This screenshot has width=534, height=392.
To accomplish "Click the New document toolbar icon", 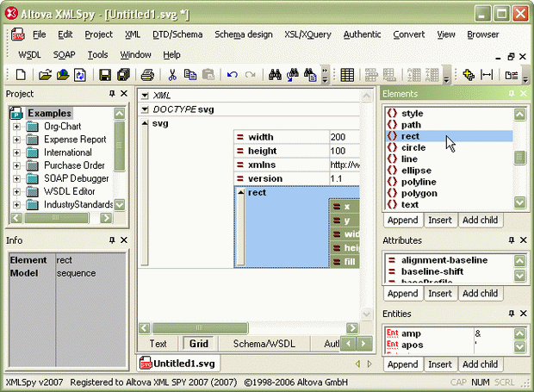I will point(22,75).
